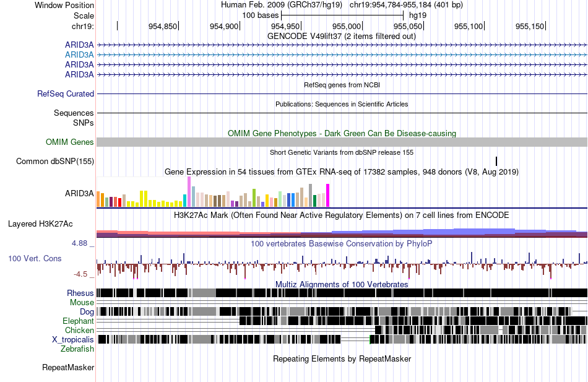Viewport: 588px width, 382px height.
Task: Click the tallest violet GTEx expression bar
Action: (x=189, y=192)
